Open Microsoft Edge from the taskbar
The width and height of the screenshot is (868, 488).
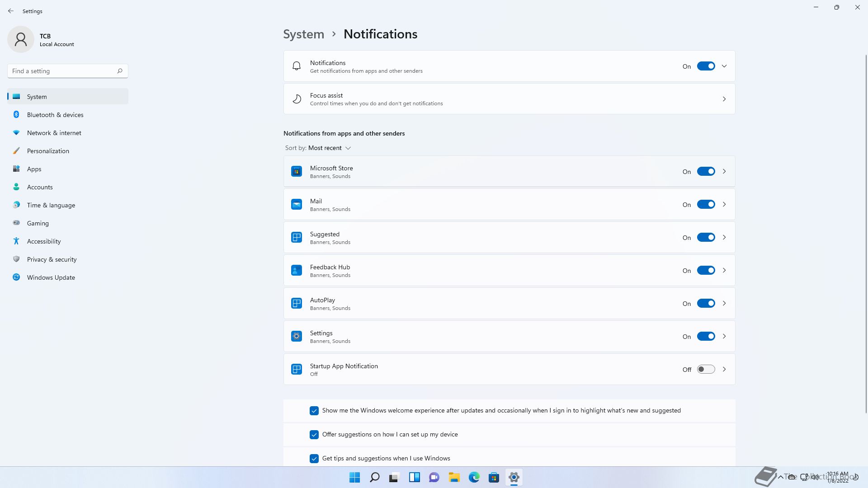tap(474, 477)
